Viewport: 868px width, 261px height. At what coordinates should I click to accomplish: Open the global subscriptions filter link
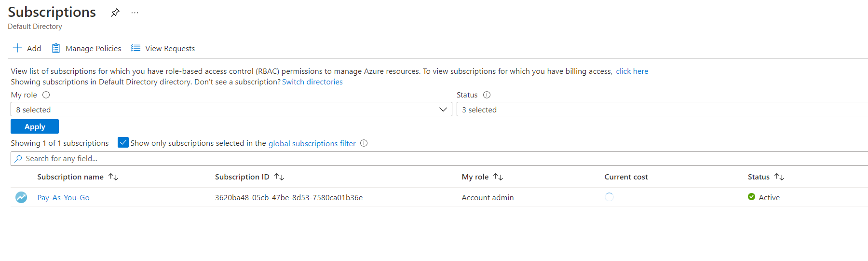click(312, 143)
